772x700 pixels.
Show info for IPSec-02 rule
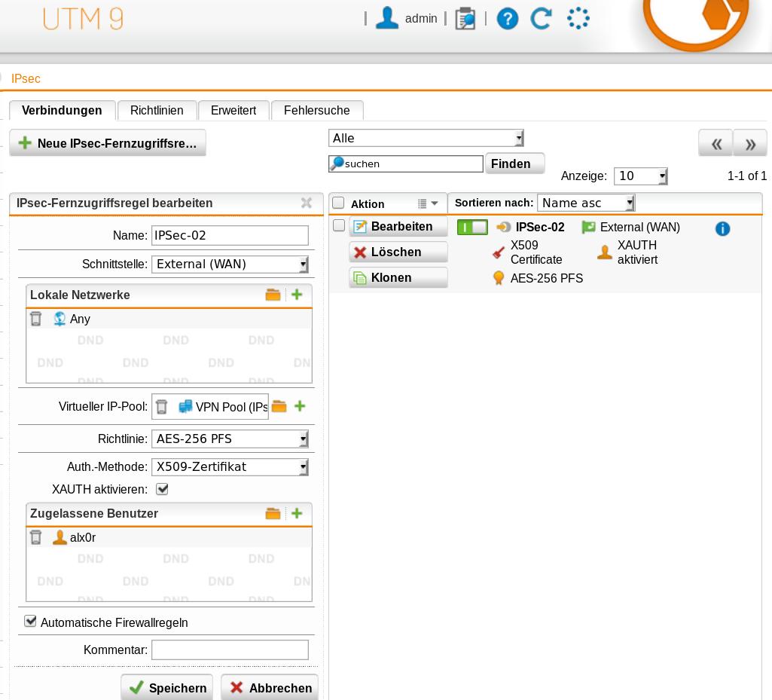point(722,228)
